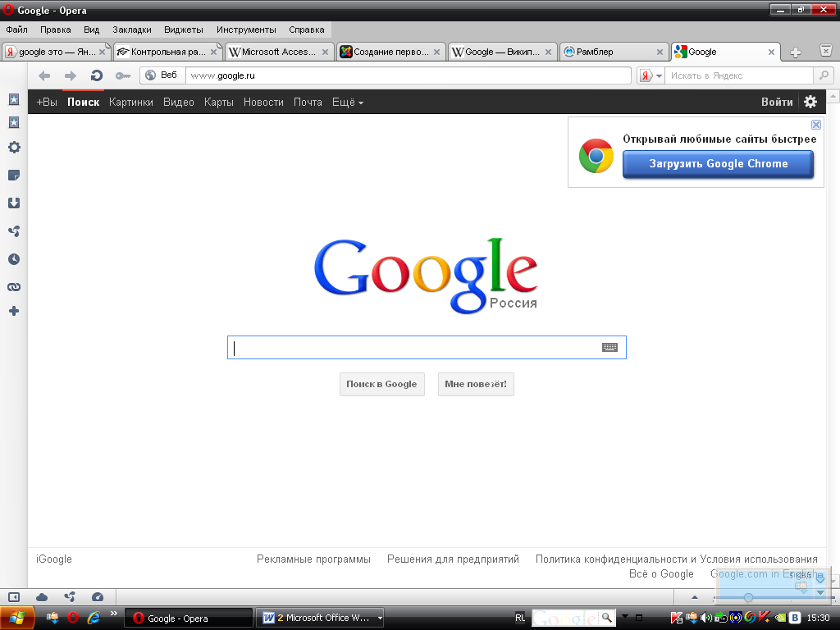Open the Opera Unite panel in sidebar

[14, 231]
